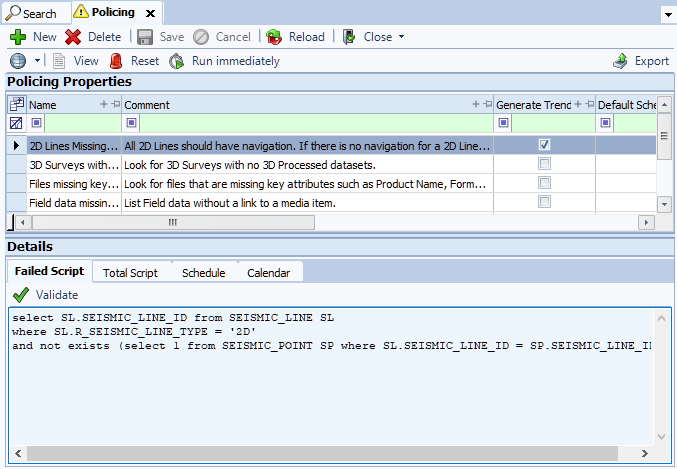This screenshot has height=469, width=677.
Task: Click into the Comment filter field
Action: coord(316,123)
